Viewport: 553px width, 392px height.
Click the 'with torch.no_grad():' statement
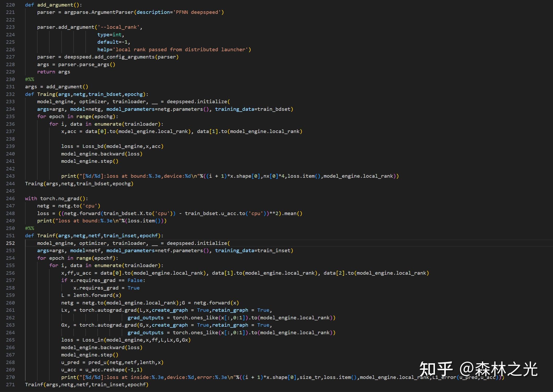point(56,198)
